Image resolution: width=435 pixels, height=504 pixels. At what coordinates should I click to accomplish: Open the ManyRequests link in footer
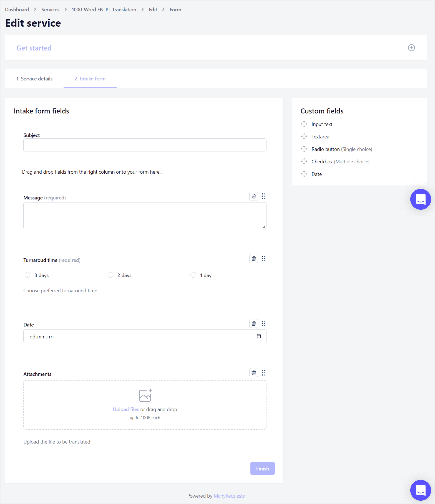pos(229,496)
